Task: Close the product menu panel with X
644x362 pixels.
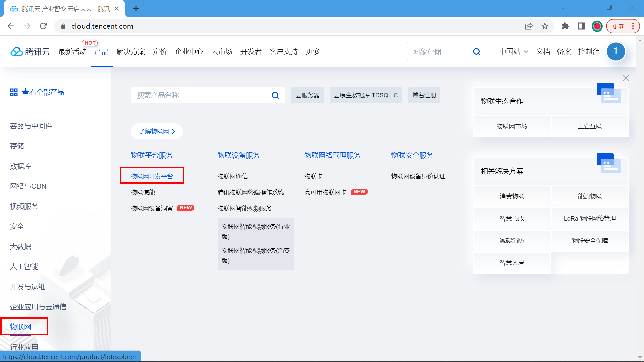Action: pos(626,78)
